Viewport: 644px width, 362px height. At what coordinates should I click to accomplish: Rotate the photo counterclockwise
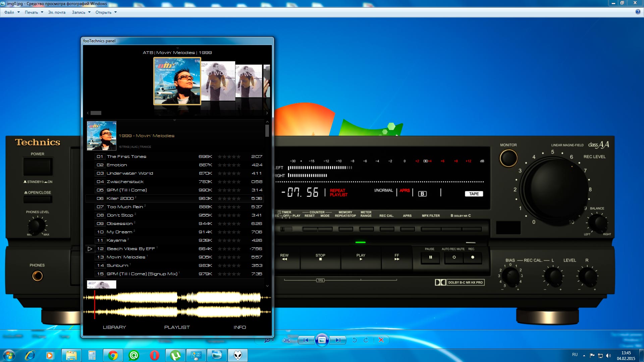pos(355,340)
